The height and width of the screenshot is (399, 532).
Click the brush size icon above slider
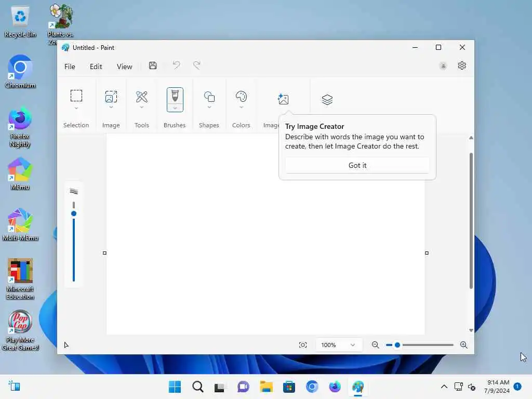point(74,191)
